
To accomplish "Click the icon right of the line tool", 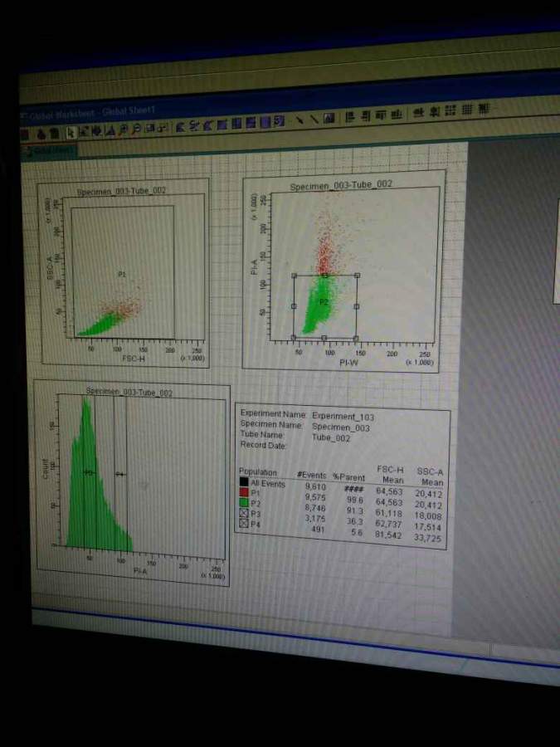I will pyautogui.click(x=329, y=118).
